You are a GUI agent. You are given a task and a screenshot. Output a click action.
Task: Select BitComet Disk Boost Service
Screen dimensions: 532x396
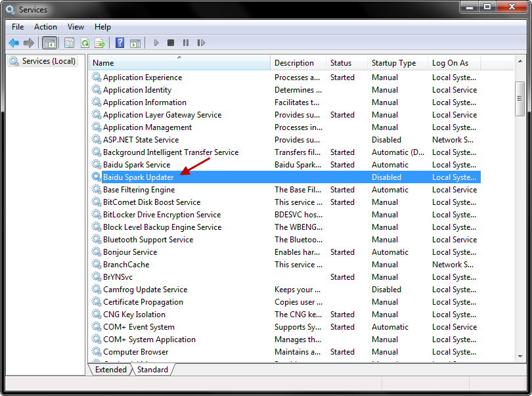pyautogui.click(x=152, y=202)
